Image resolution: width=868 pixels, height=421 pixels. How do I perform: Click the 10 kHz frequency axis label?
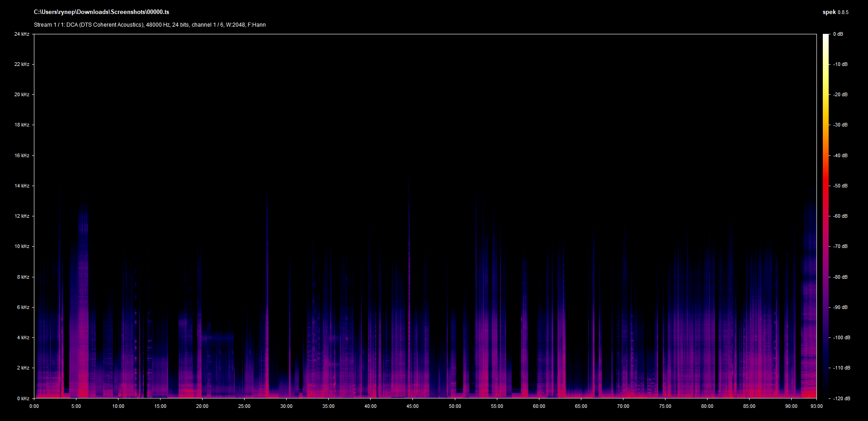[x=22, y=246]
